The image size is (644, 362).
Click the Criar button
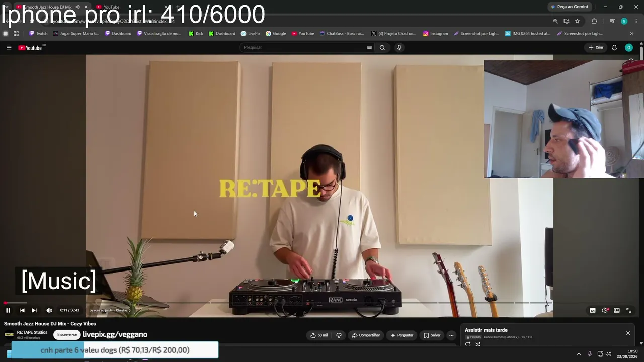596,48
